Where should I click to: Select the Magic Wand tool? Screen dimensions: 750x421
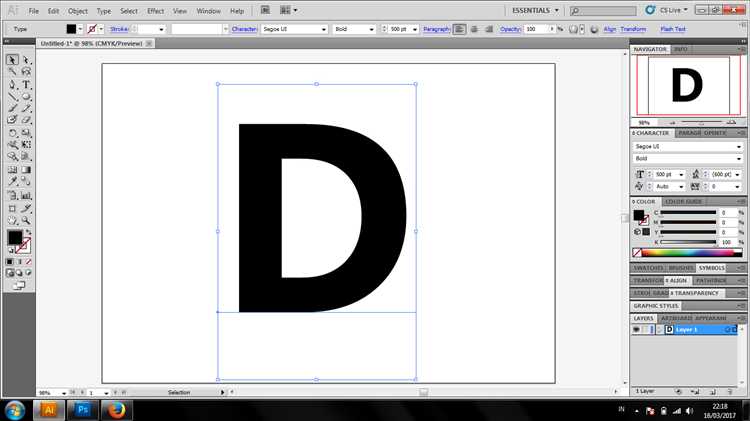pyautogui.click(x=12, y=72)
